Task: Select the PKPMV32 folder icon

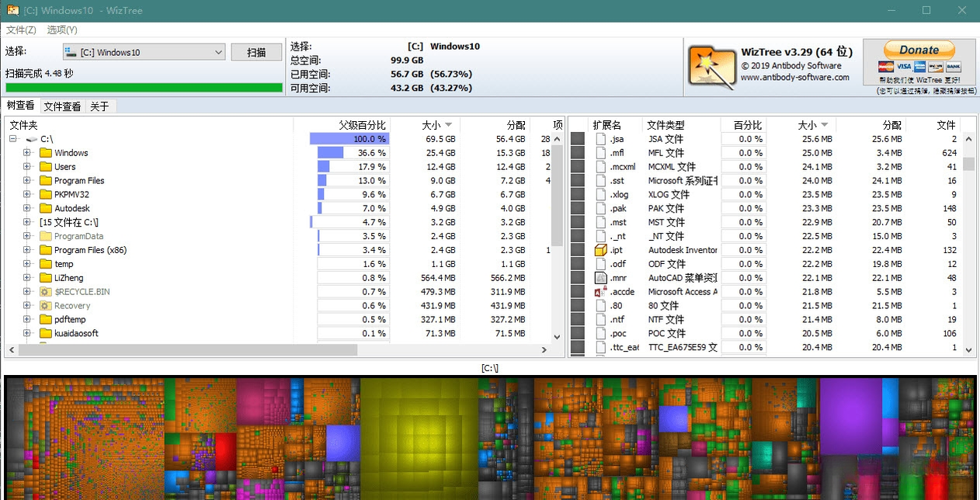Action: click(x=46, y=195)
